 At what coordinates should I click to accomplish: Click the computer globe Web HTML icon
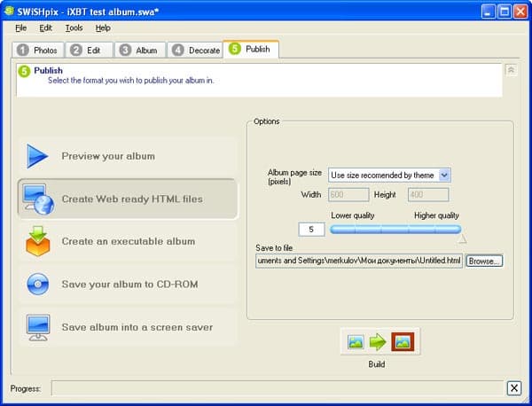tap(38, 199)
